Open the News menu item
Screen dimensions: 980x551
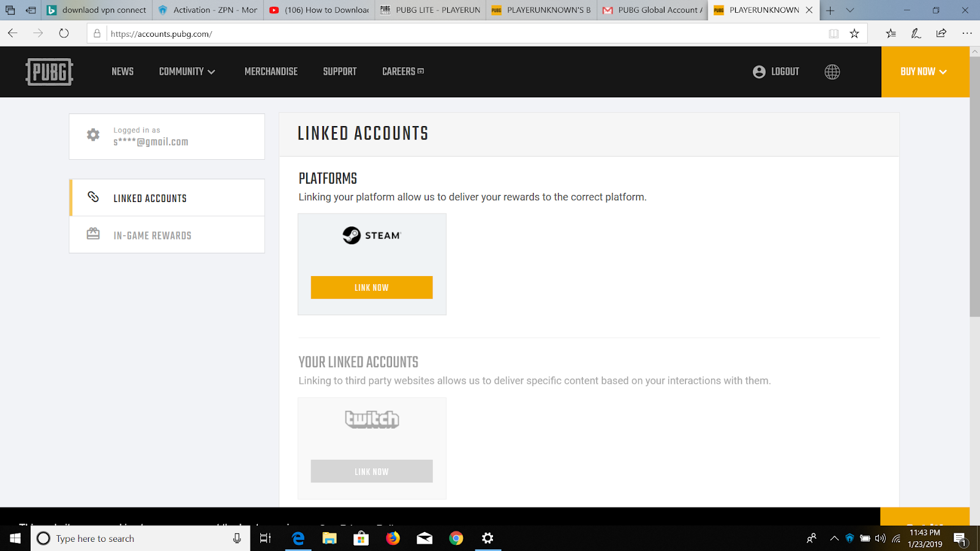(x=123, y=72)
